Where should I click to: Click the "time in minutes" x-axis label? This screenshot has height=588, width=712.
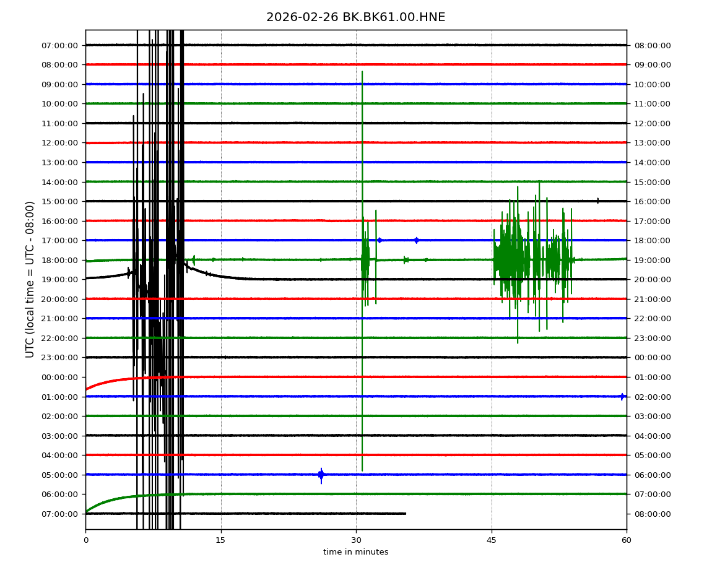(x=355, y=552)
